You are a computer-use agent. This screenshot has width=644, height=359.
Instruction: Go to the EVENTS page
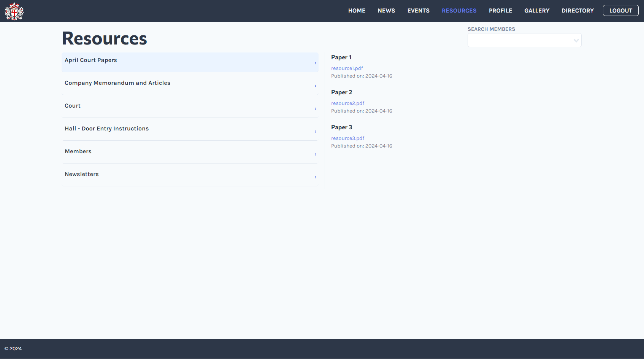(418, 10)
